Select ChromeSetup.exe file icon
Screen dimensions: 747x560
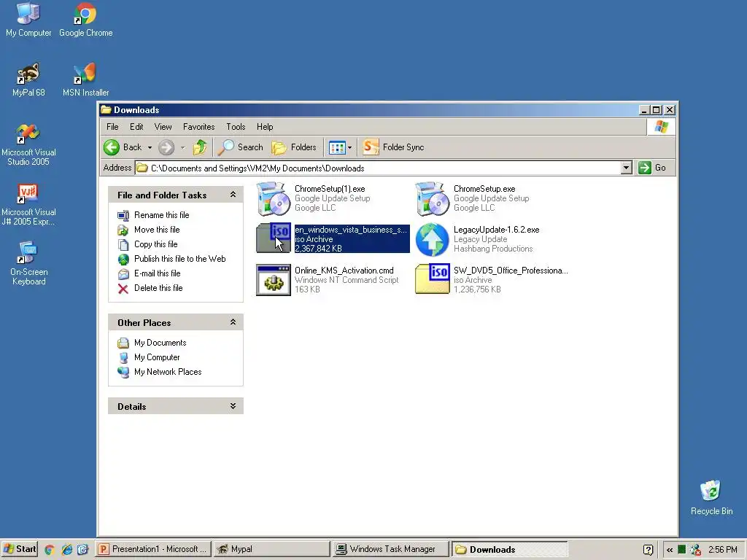(x=432, y=198)
